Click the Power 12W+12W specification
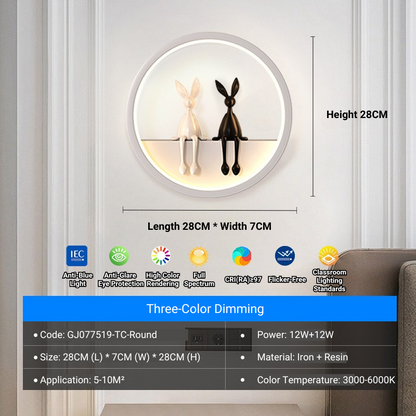The image size is (416, 416). click(295, 335)
